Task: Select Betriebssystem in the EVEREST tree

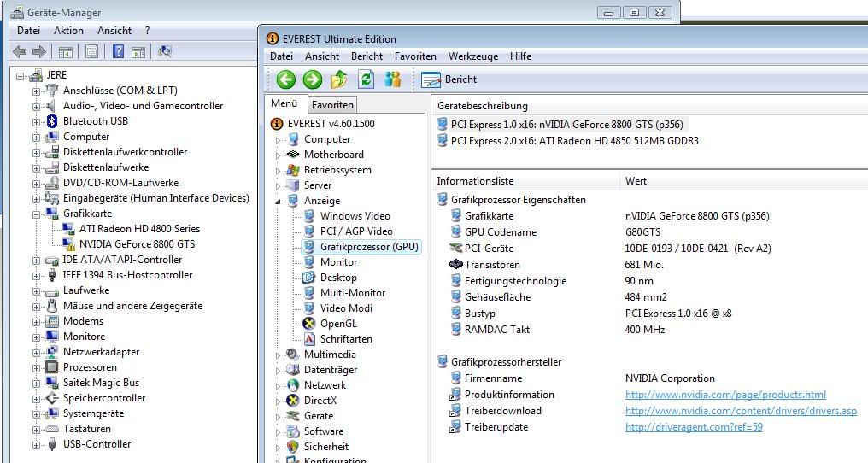Action: (x=337, y=170)
